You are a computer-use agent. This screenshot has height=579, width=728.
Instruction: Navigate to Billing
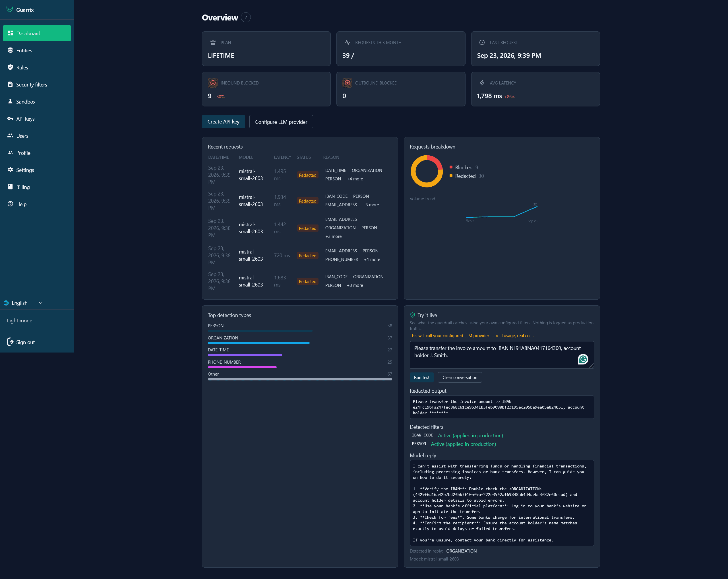[37, 187]
